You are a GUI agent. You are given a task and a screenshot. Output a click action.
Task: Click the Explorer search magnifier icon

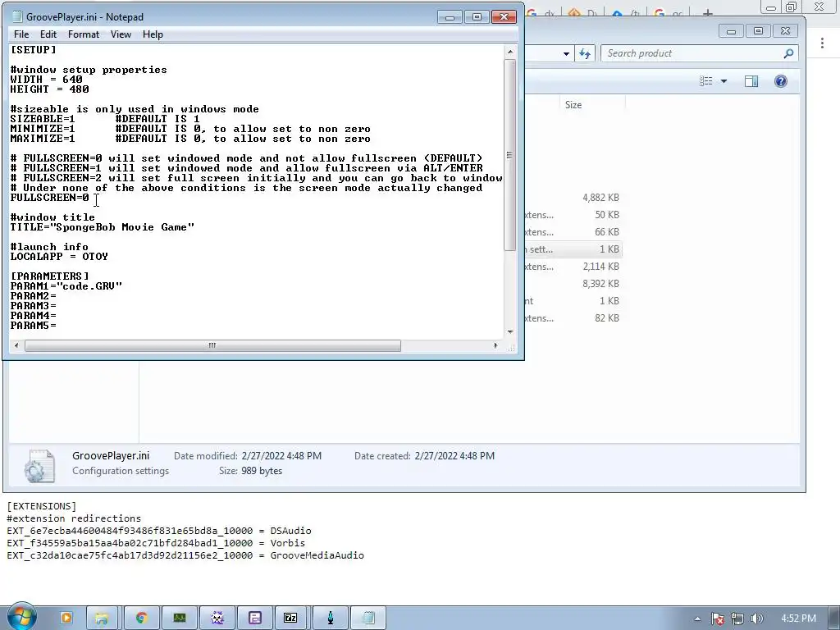point(788,53)
